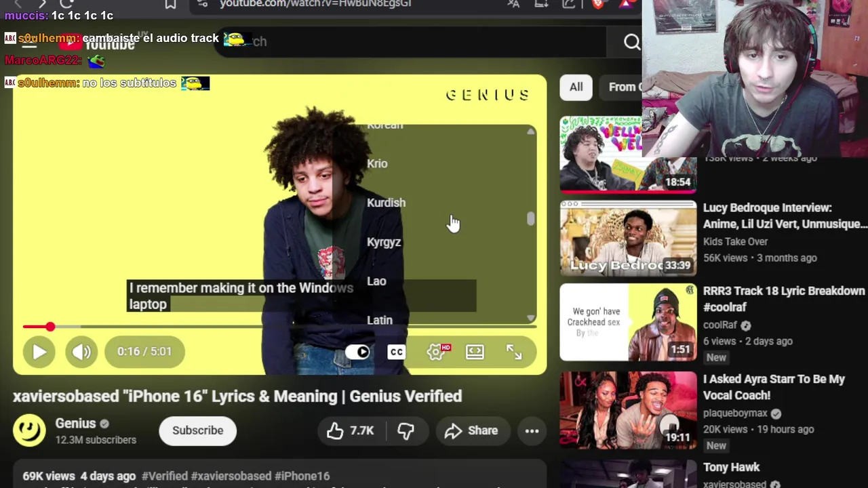Play the paused video
Viewport: 868px width, 488px height.
39,352
